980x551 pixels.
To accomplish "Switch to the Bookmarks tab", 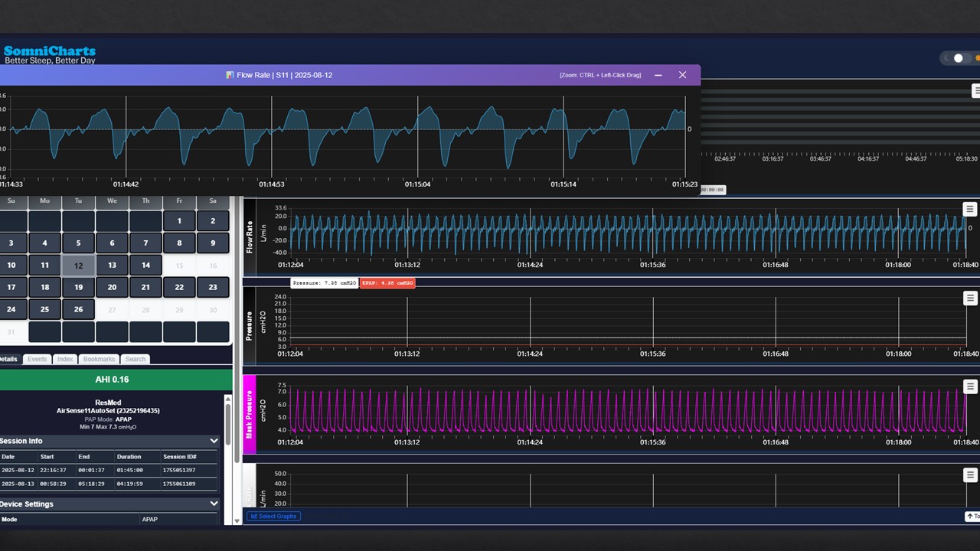I will 98,358.
